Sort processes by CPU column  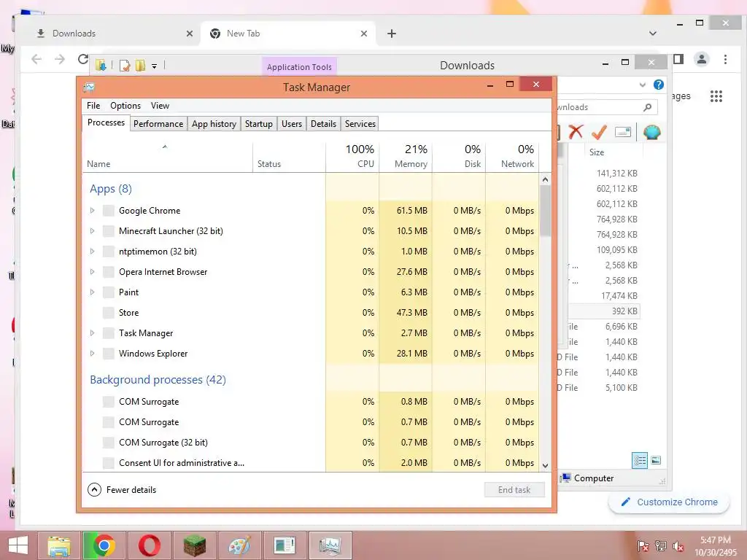click(x=352, y=156)
